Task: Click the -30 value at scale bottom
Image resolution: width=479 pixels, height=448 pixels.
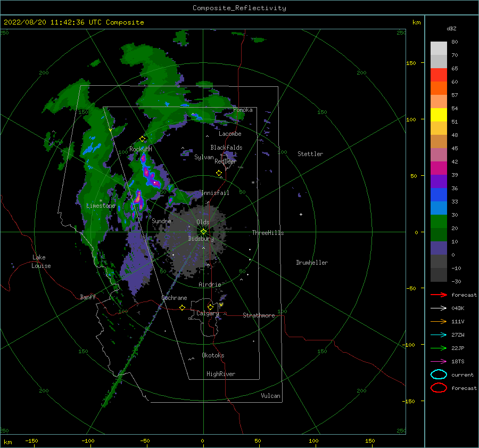Action: tap(456, 281)
